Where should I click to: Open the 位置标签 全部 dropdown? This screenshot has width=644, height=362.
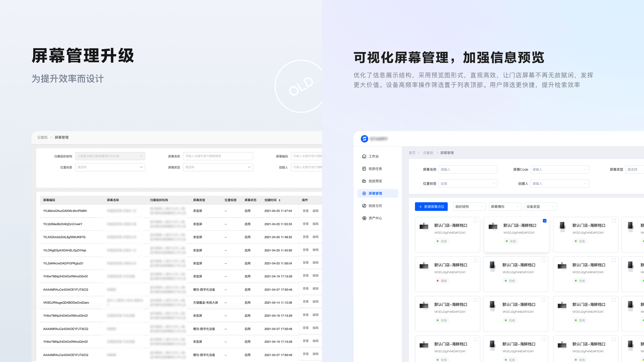coord(468,184)
